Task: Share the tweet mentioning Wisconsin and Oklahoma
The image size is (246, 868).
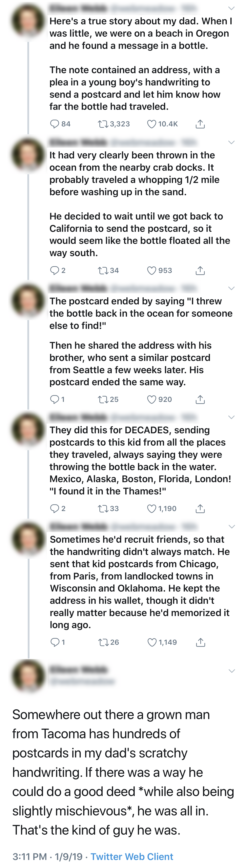Action: coord(200,643)
